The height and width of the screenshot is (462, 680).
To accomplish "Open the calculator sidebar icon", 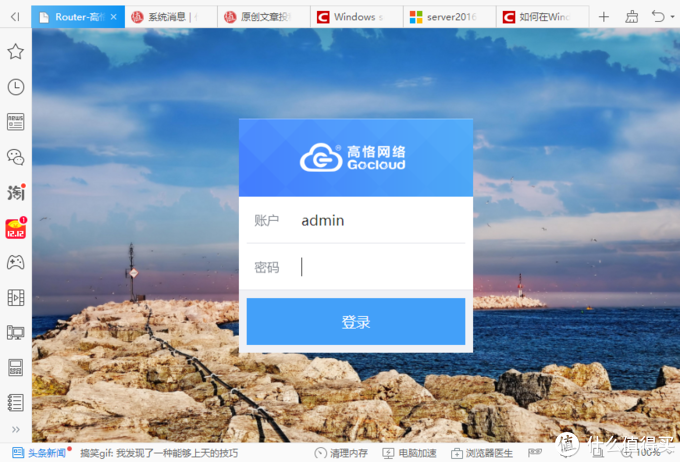I will pos(16,368).
